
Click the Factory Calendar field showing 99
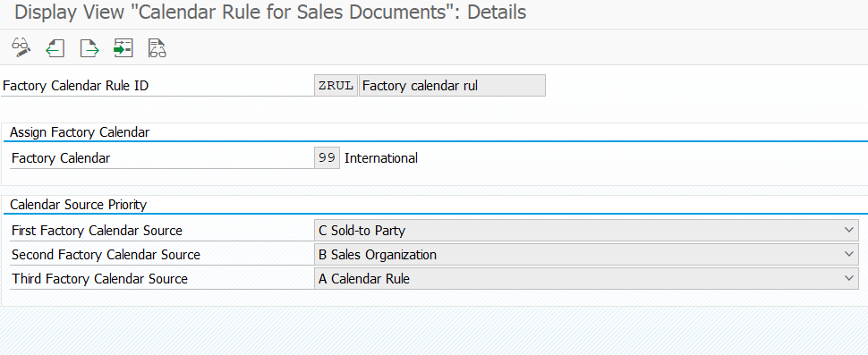tap(328, 158)
